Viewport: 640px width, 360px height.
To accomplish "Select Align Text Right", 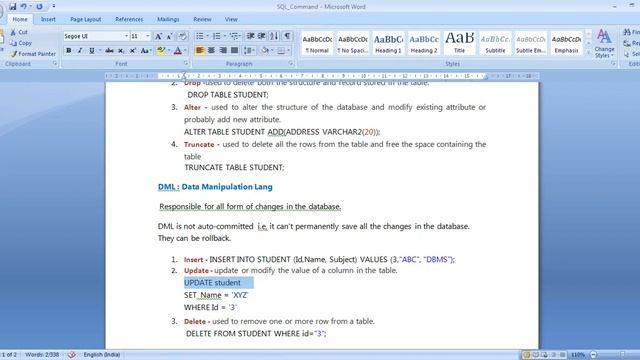I will pos(223,51).
